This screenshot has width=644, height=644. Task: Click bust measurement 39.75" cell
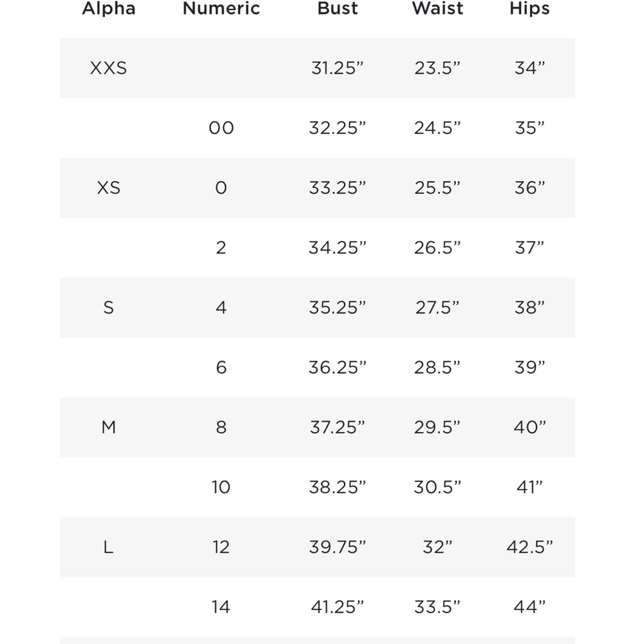coord(337,547)
